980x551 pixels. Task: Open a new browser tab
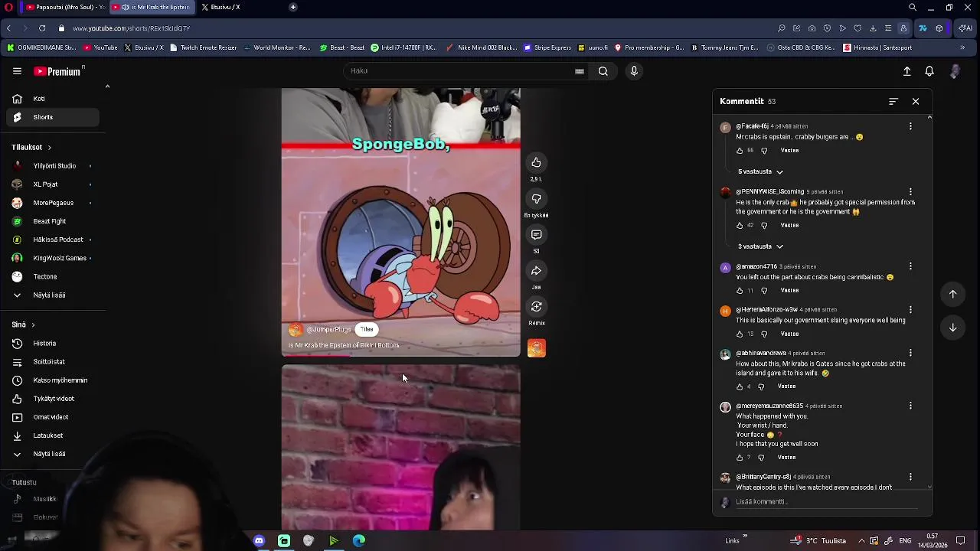[292, 7]
